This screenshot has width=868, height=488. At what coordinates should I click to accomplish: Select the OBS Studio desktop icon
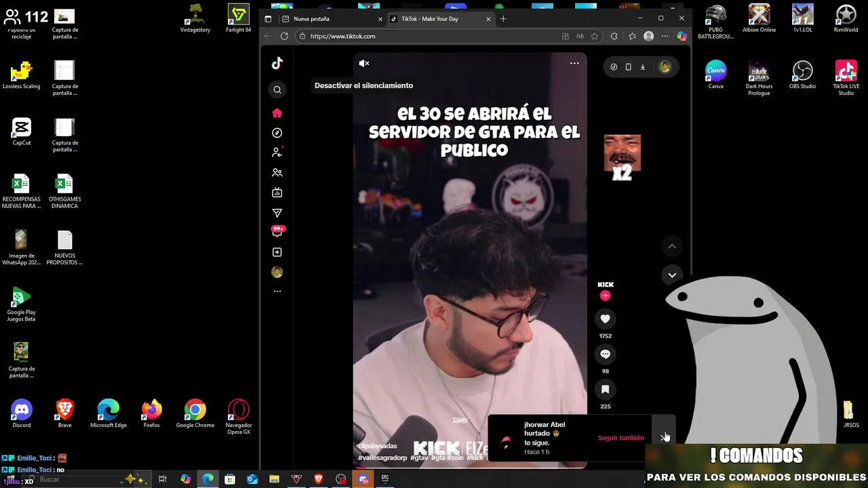[x=802, y=75]
